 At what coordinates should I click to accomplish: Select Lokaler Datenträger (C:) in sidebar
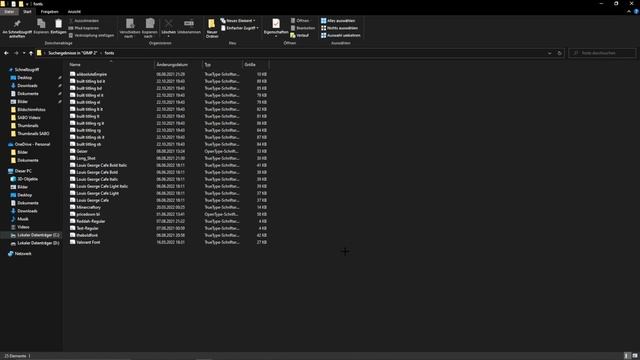pyautogui.click(x=35, y=235)
